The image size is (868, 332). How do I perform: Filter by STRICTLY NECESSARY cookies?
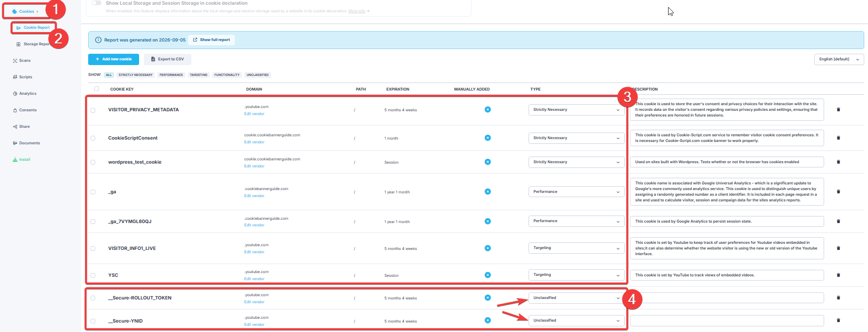click(x=136, y=75)
